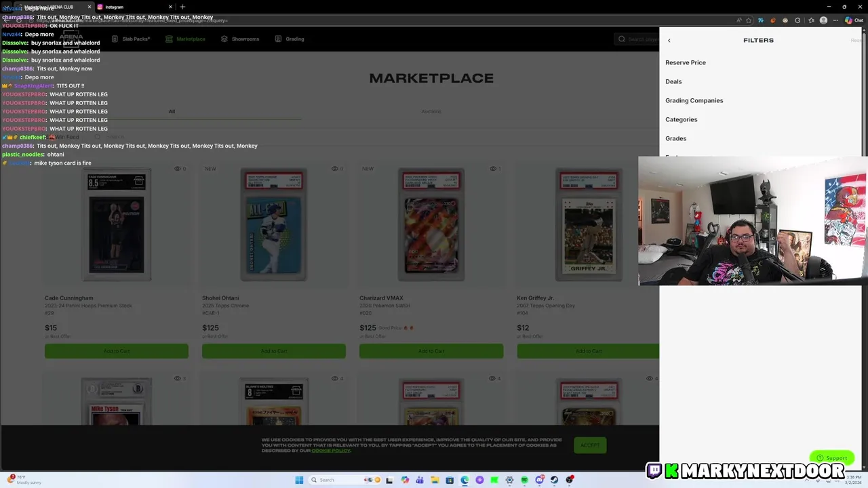Viewport: 868px width, 488px height.
Task: Add Cade Cunningham card to cart
Action: click(117, 351)
